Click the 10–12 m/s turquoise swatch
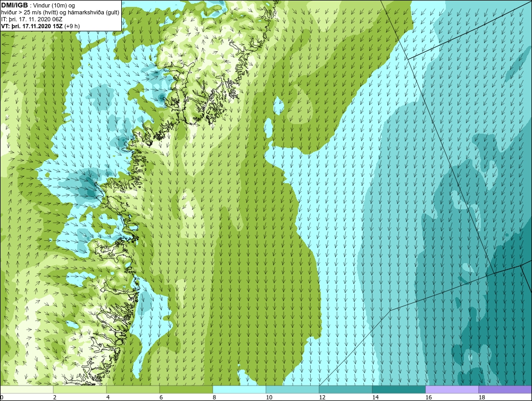 (x=293, y=389)
